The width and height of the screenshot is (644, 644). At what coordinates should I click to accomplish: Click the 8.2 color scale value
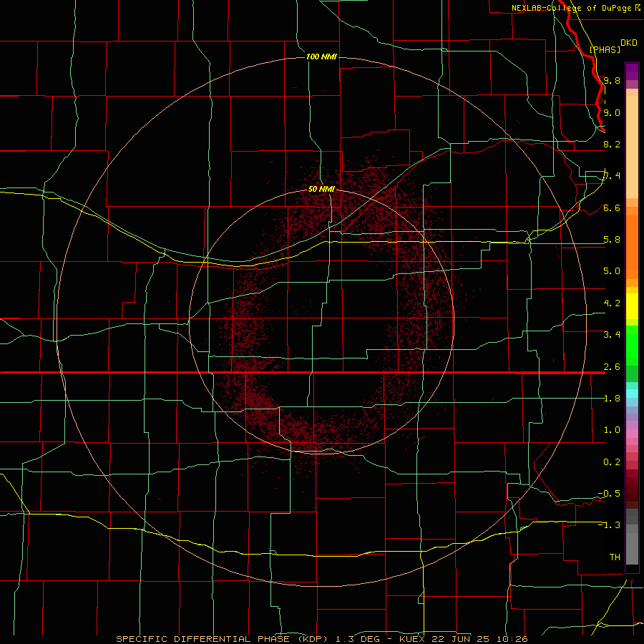[612, 144]
